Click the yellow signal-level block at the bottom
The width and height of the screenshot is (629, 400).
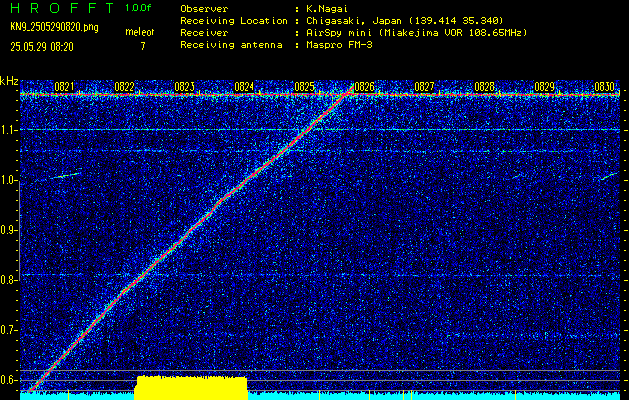191,388
